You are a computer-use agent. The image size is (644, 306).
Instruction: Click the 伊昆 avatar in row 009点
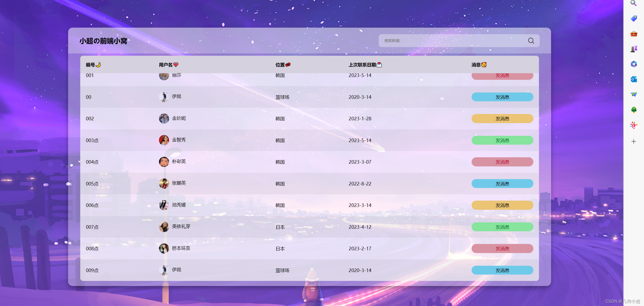[164, 270]
